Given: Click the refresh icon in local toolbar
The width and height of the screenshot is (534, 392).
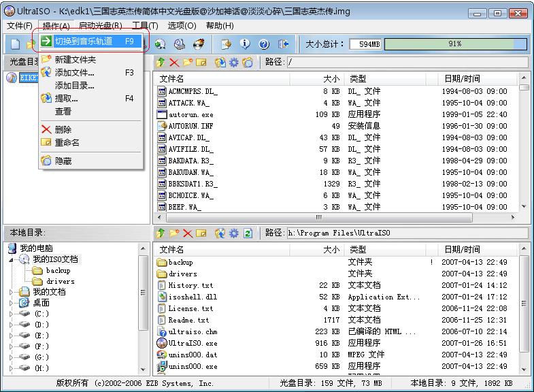Looking at the screenshot, I should pyautogui.click(x=248, y=233).
